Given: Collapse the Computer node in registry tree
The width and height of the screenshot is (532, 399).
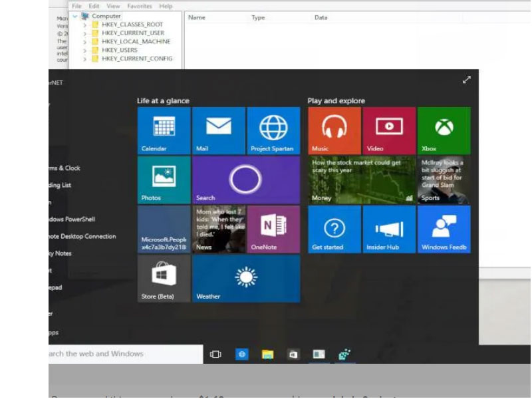Looking at the screenshot, I should [x=75, y=16].
